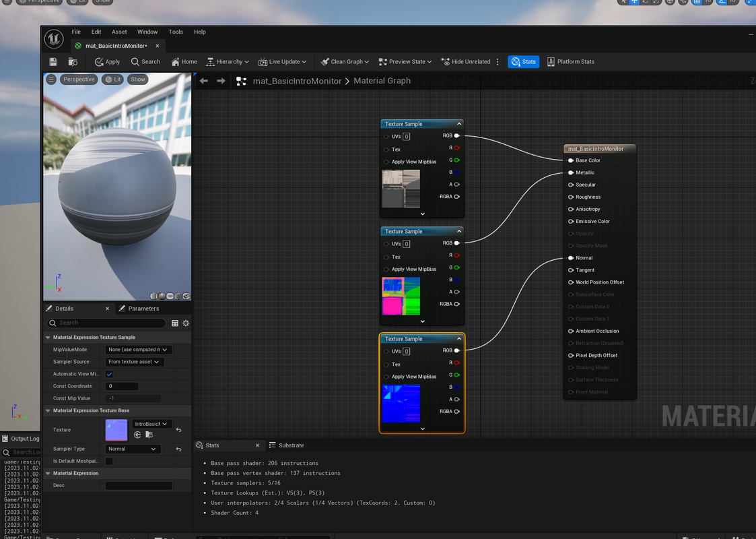Viewport: 756px width, 539px height.
Task: Click the Save material floppy disk icon
Action: [53, 62]
